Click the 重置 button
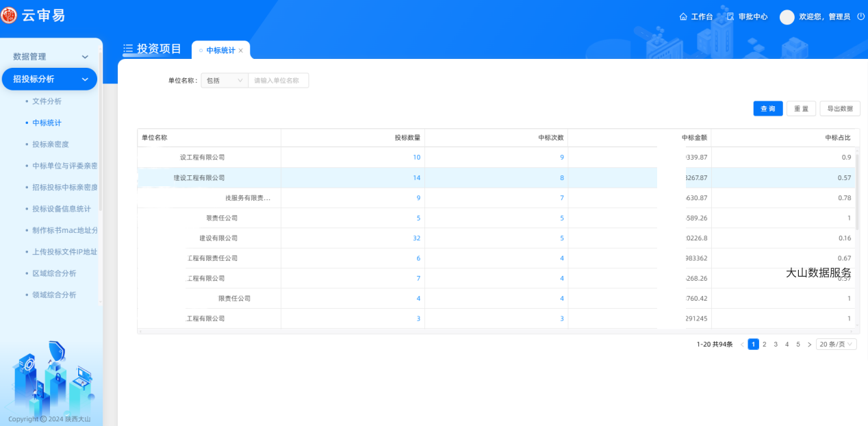 coord(801,109)
